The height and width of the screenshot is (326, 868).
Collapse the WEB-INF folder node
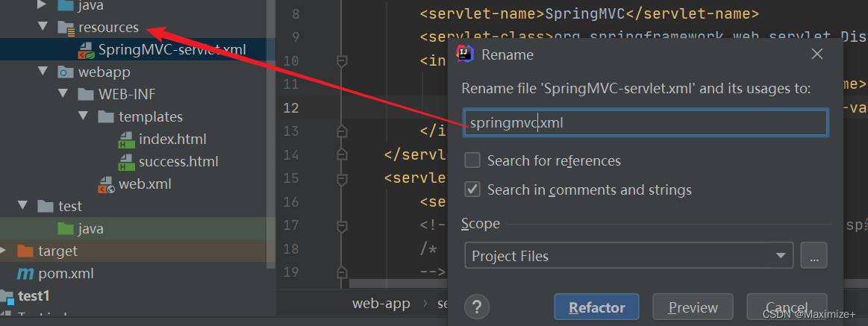pos(63,95)
